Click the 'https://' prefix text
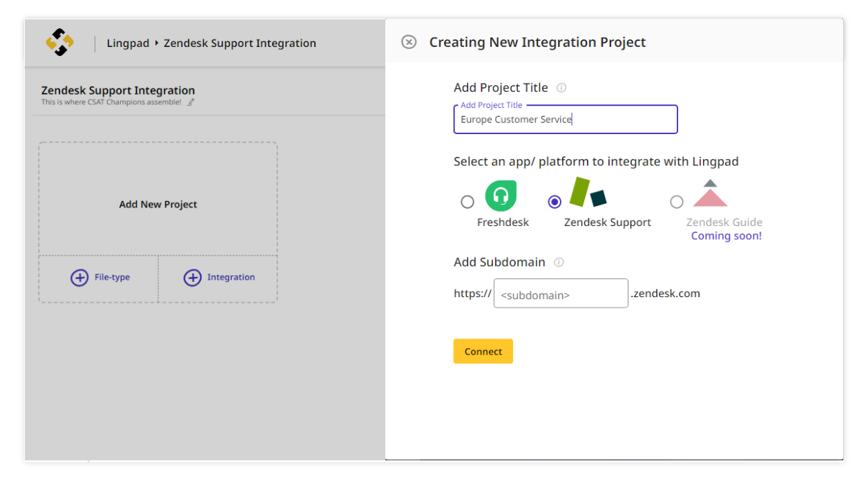Screen dimensions: 868x481 coord(472,294)
